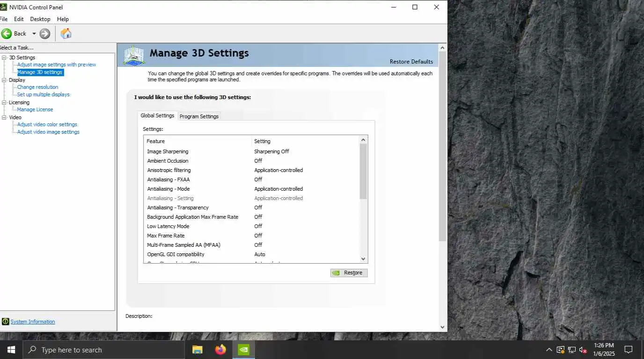Click the main page scroll-up arrow
The width and height of the screenshot is (644, 359).
tap(442, 47)
